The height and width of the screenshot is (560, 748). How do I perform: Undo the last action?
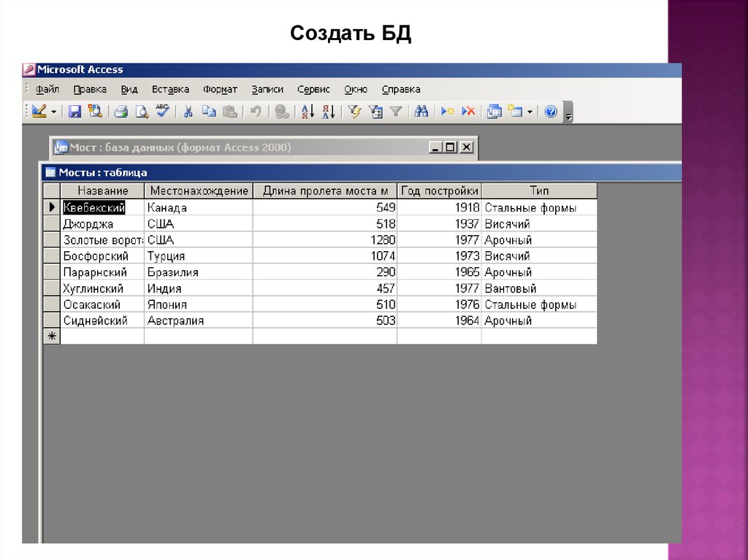click(x=256, y=112)
